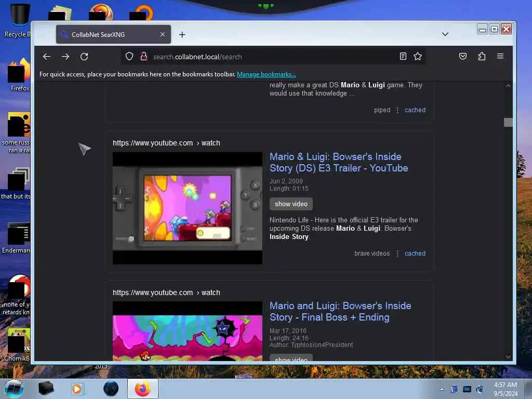The height and width of the screenshot is (399, 532).
Task: Click the Length: 01:15 text
Action: (289, 189)
